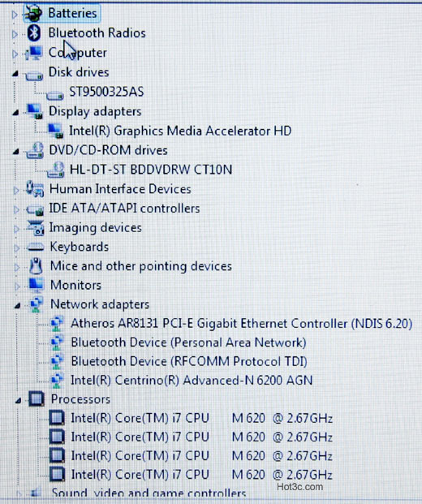Screen dimensions: 422x504
Task: Select the HL-DT-ST BDDVDRW CT10N drive
Action: 151,170
